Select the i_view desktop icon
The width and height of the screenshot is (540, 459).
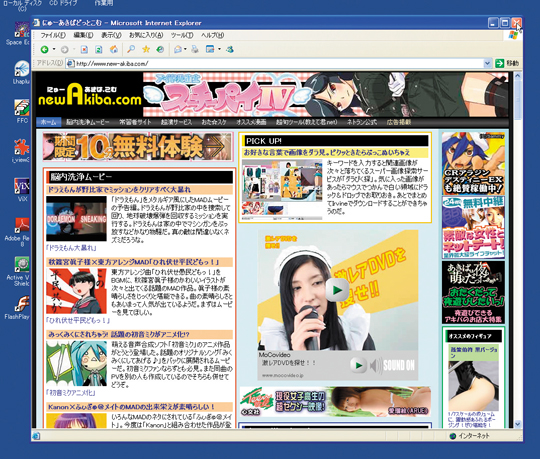tap(21, 147)
